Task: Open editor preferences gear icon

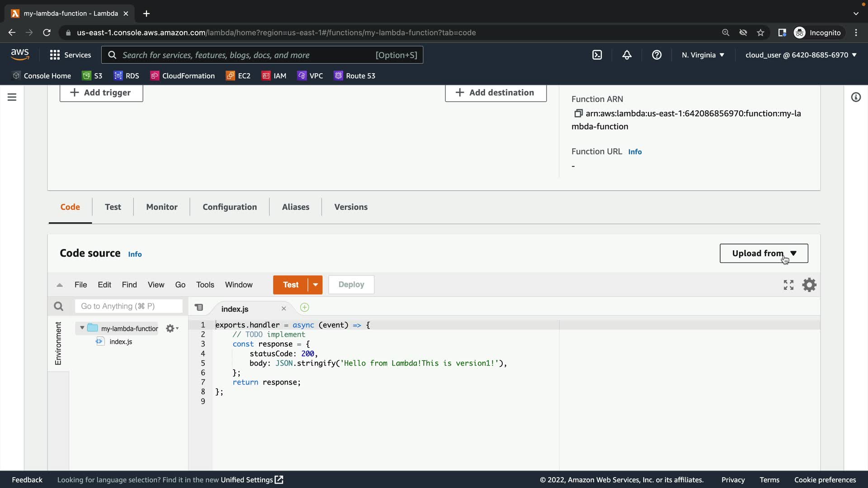Action: click(x=809, y=285)
